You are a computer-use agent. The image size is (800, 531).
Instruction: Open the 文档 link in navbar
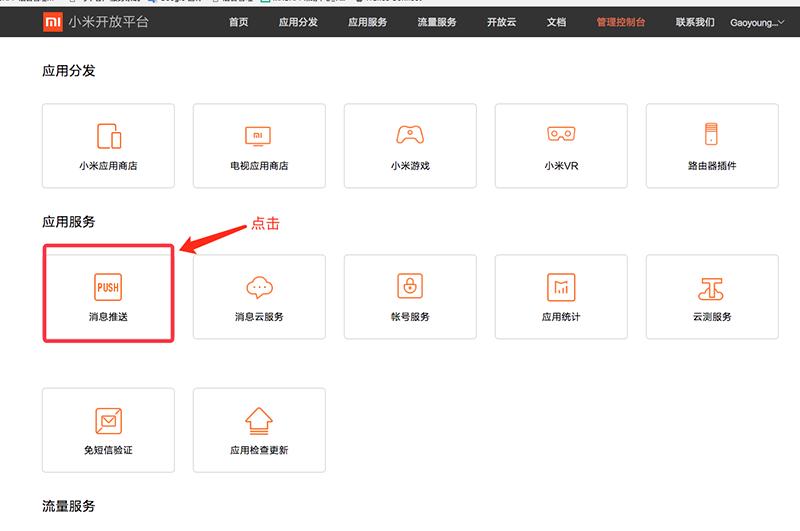557,22
